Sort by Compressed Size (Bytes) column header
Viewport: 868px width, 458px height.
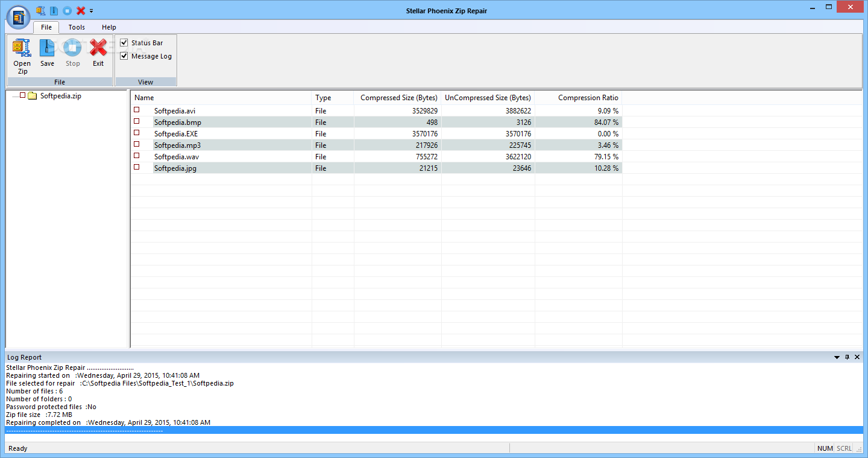coord(398,98)
